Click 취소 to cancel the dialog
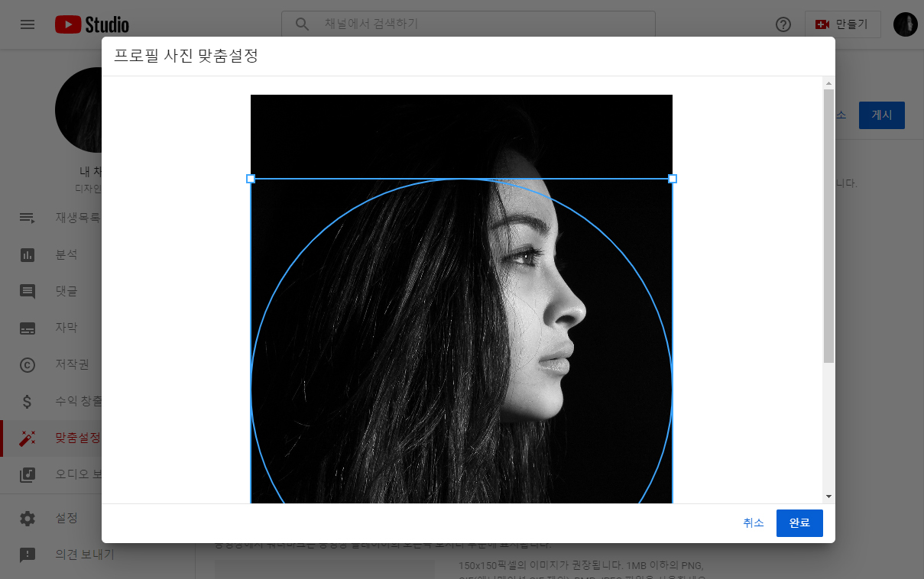 (x=754, y=523)
